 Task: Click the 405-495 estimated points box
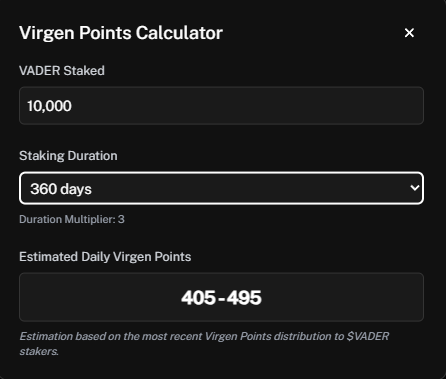click(221, 297)
